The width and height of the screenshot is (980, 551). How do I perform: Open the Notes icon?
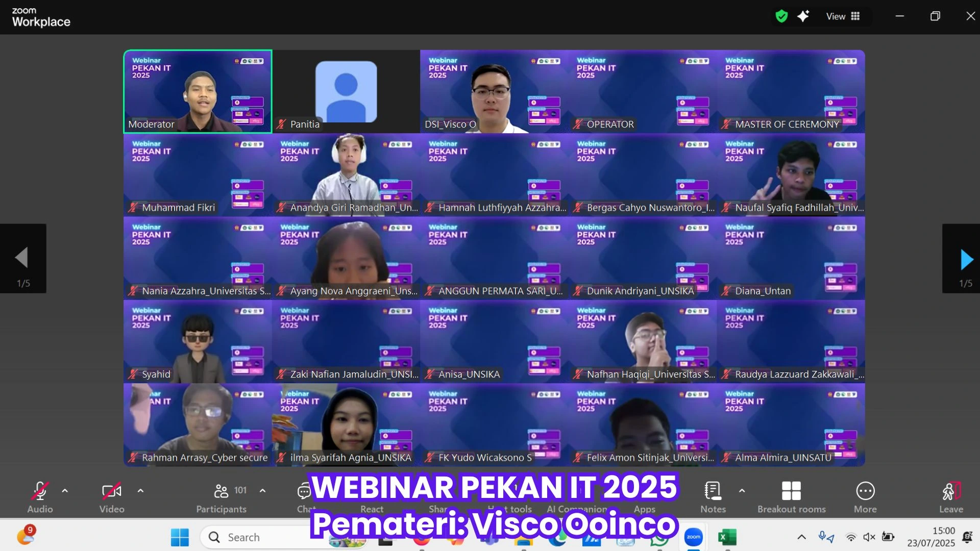pyautogui.click(x=713, y=491)
